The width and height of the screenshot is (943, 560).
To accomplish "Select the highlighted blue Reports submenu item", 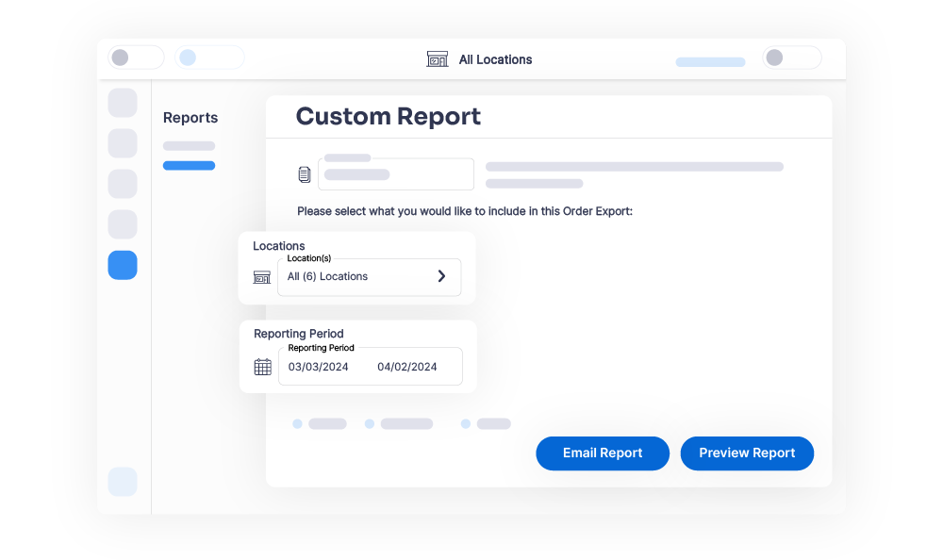I will pyautogui.click(x=189, y=165).
